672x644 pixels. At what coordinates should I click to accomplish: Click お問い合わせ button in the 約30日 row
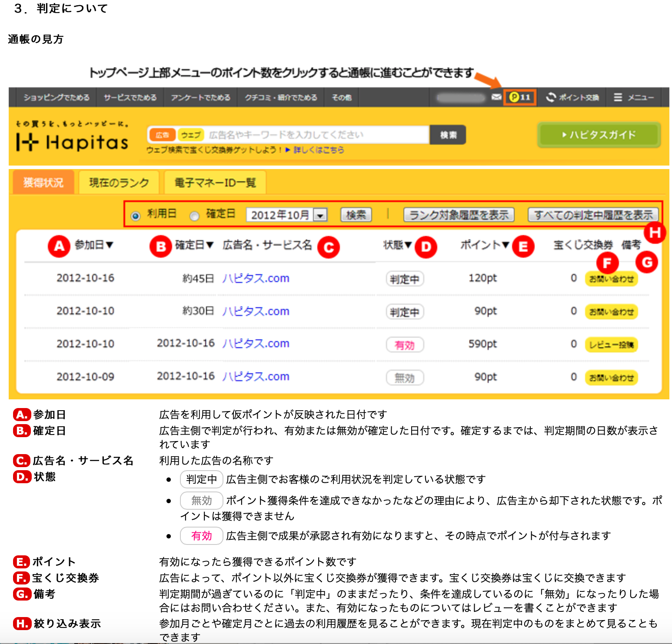[x=611, y=312]
